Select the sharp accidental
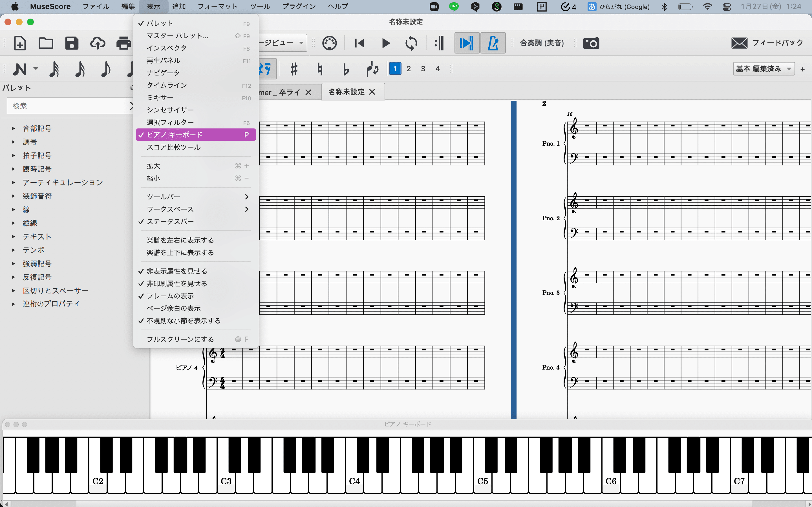Screen dimensions: 812x507 click(x=294, y=69)
